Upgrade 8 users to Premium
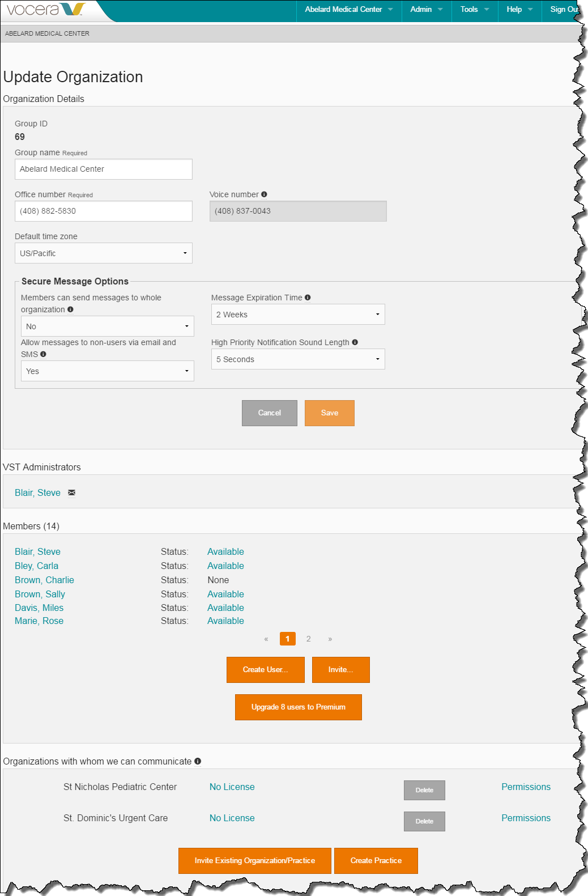 (299, 707)
